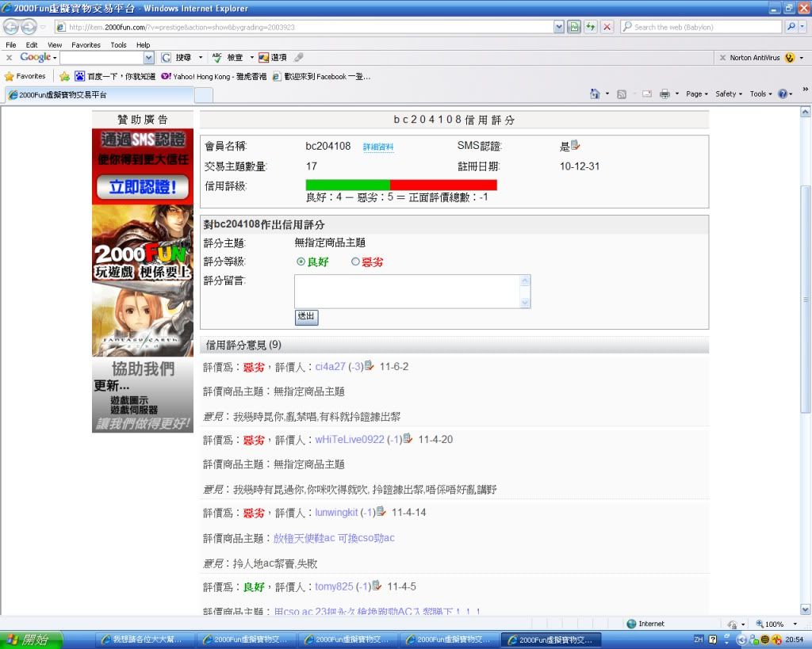The image size is (812, 649).
Task: Select the 良好 rating radio button
Action: click(x=301, y=262)
